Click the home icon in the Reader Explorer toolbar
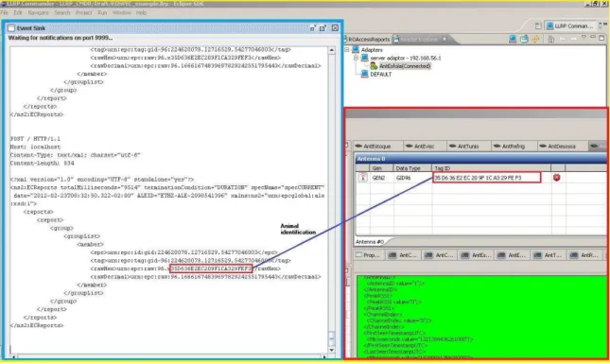The height and width of the screenshot is (364, 610). pos(550,40)
